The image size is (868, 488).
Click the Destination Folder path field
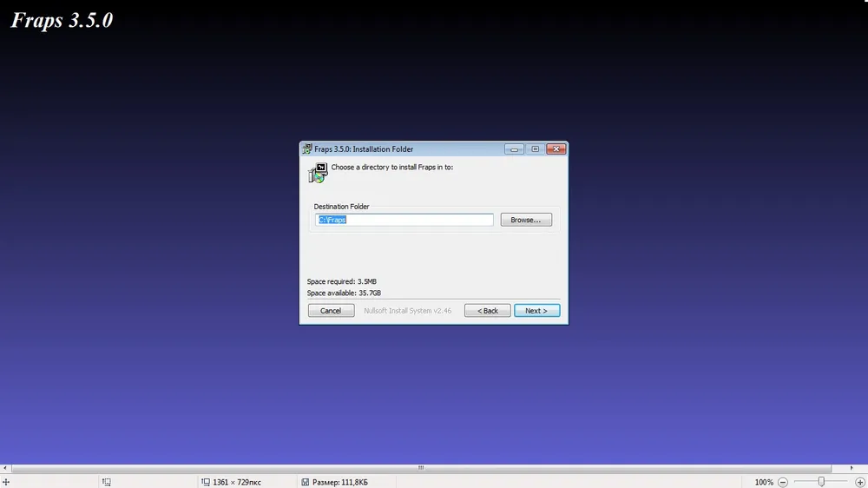point(404,220)
